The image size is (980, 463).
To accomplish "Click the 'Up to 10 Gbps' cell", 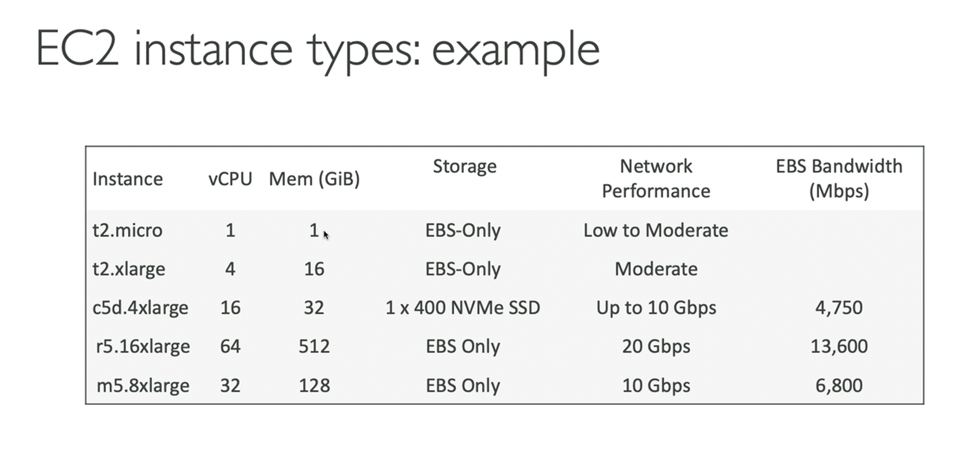I will pos(656,308).
